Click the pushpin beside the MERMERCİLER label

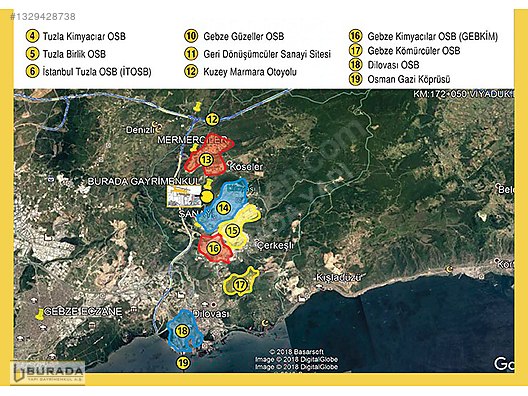(x=194, y=148)
